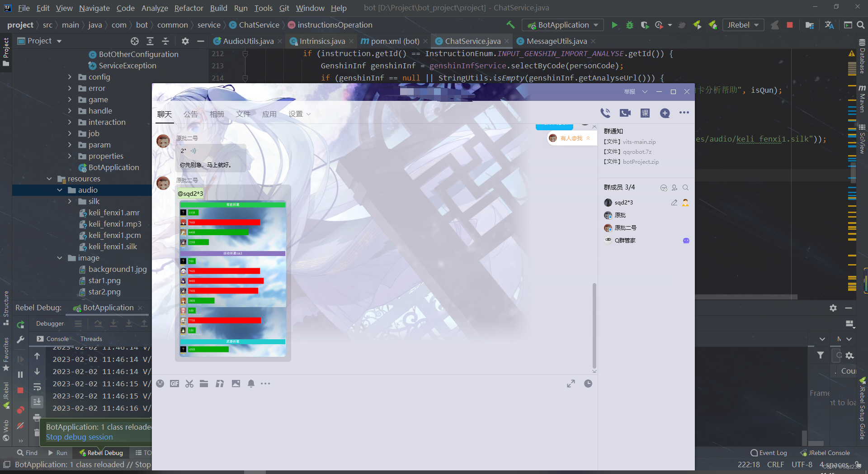
Task: Click the GIF button in chat toolbar
Action: point(175,384)
